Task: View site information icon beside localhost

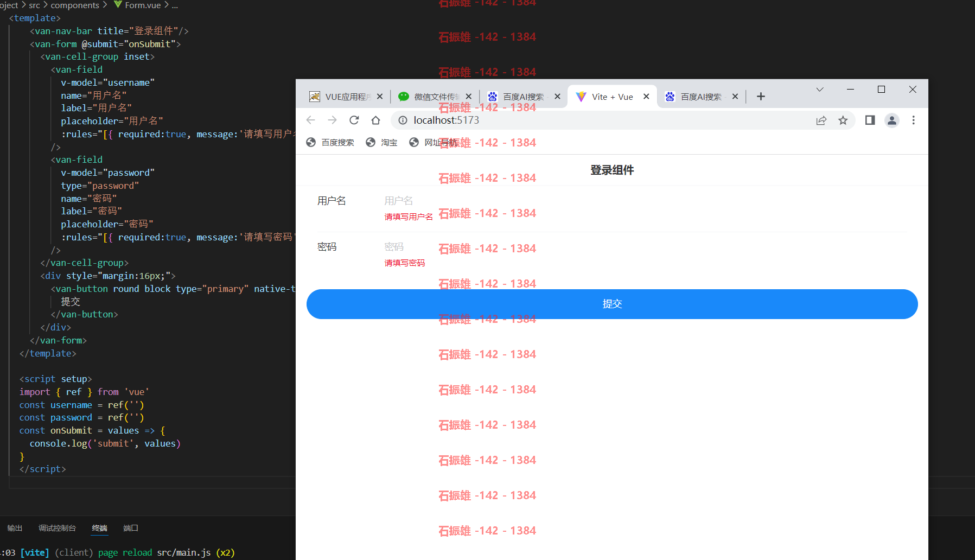Action: click(403, 120)
